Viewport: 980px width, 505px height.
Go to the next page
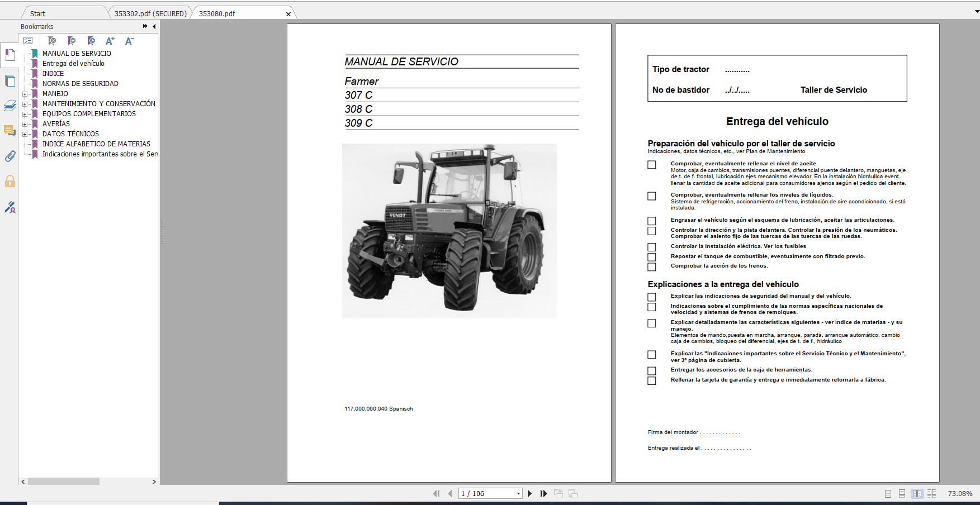click(529, 493)
